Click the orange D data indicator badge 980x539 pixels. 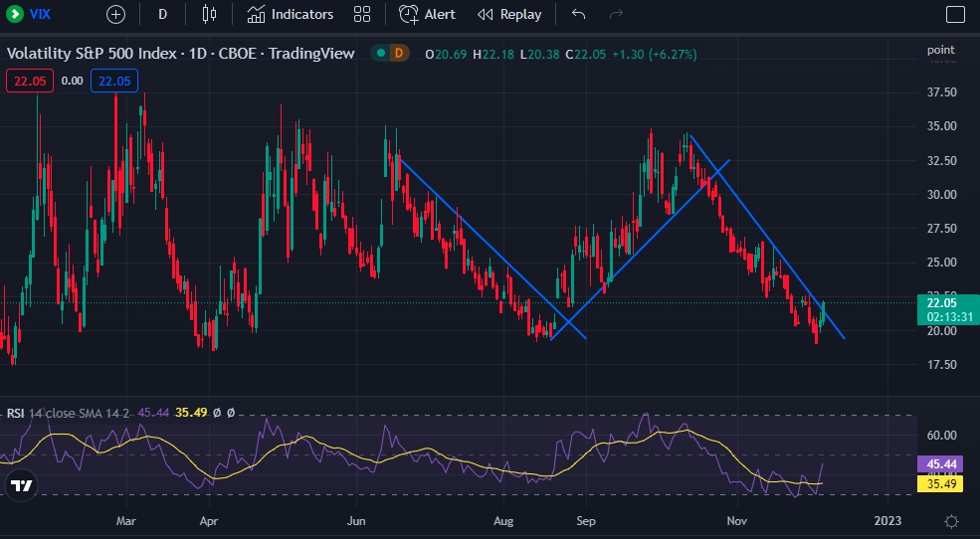(x=399, y=54)
